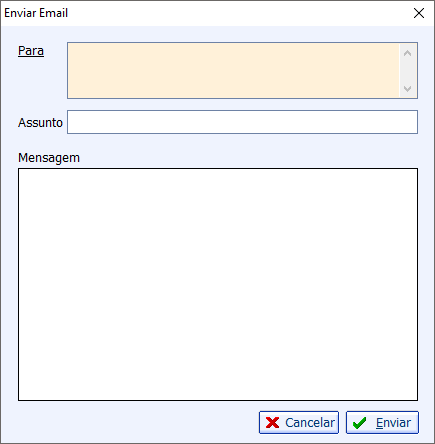Screen dimensions: 435x444
Task: Click the red X icon on Cancelar
Action: point(273,423)
